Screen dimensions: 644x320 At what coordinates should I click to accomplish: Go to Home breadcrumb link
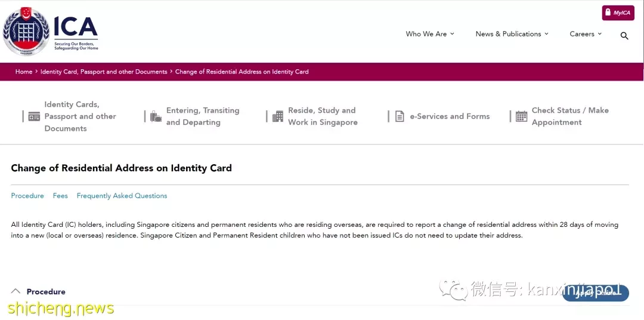24,72
